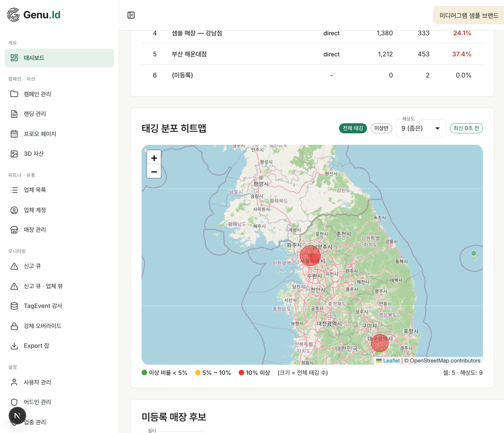Click the 37.4% value in table
This screenshot has width=504, height=433.
pyautogui.click(x=461, y=54)
